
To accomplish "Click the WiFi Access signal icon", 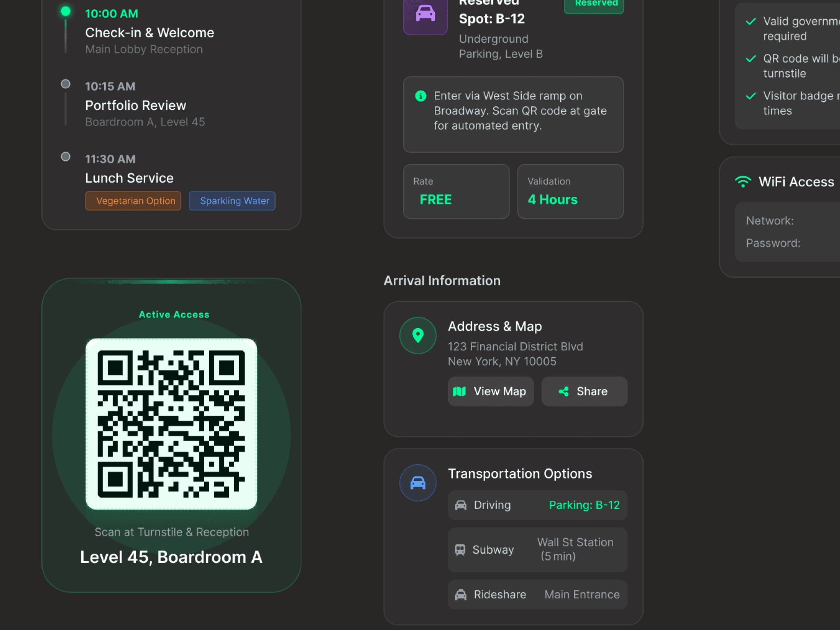I will click(x=743, y=182).
